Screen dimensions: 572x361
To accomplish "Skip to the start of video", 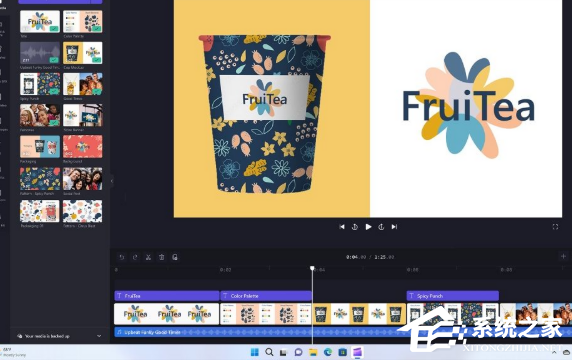I will point(342,227).
